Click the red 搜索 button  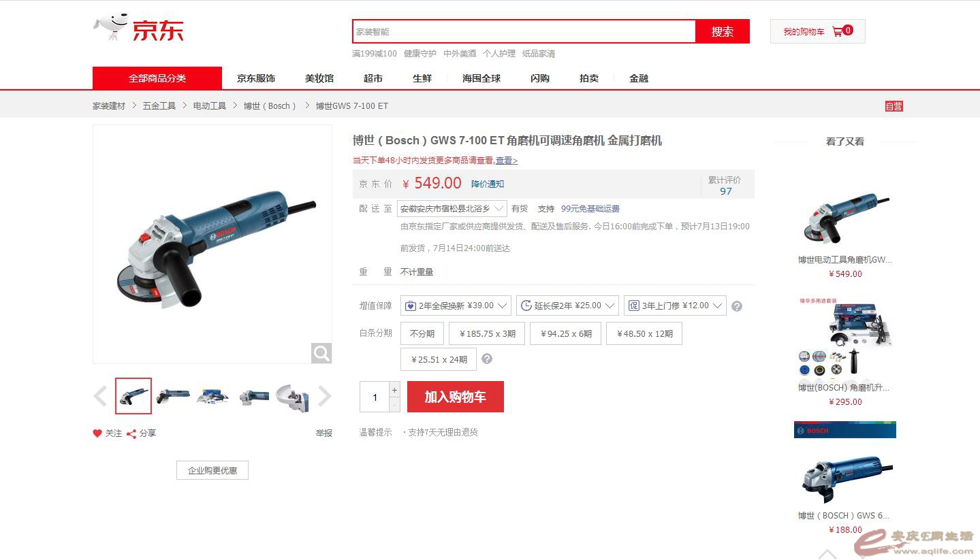point(723,31)
